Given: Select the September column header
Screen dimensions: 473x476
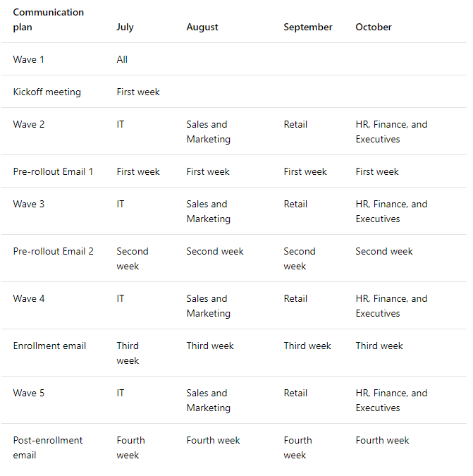Looking at the screenshot, I should (x=307, y=27).
